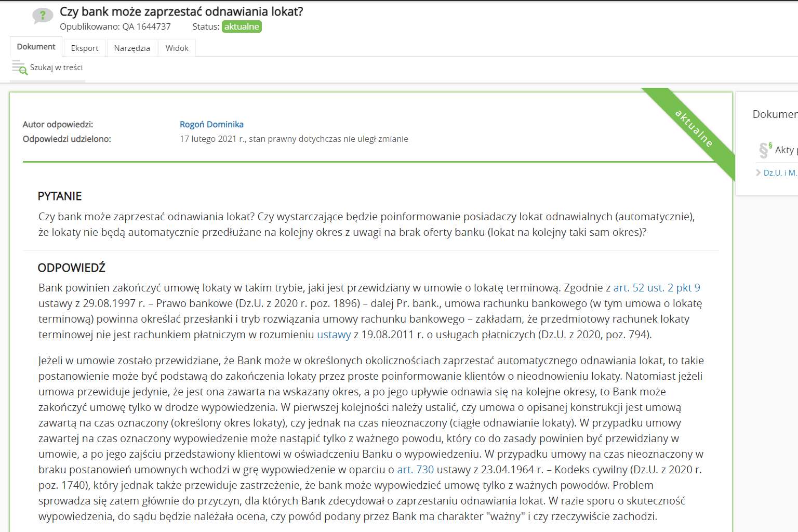This screenshot has height=532, width=798.
Task: Open the Narzędzia tab
Action: pyautogui.click(x=132, y=48)
